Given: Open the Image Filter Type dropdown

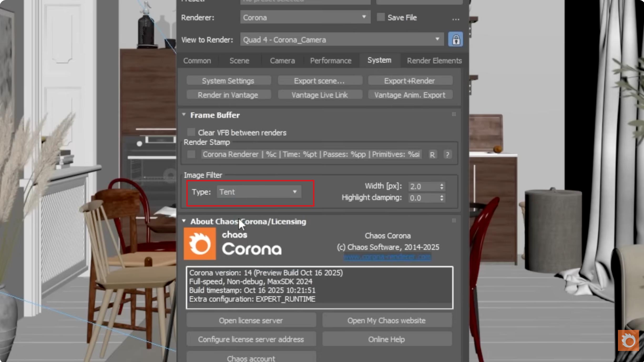Looking at the screenshot, I should [259, 192].
